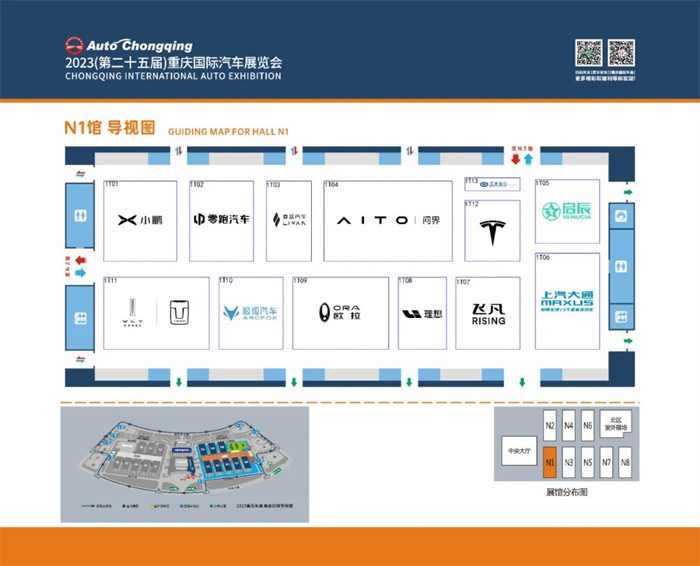
Task: Click the restroom icon beside booth 1T06
Action: click(x=621, y=266)
